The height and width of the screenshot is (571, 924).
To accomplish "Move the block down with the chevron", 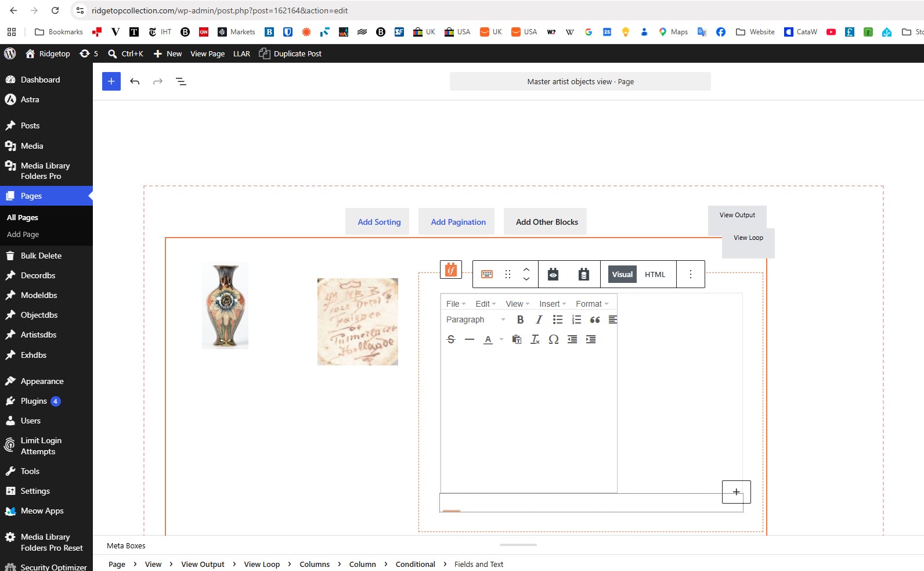I will click(x=526, y=279).
